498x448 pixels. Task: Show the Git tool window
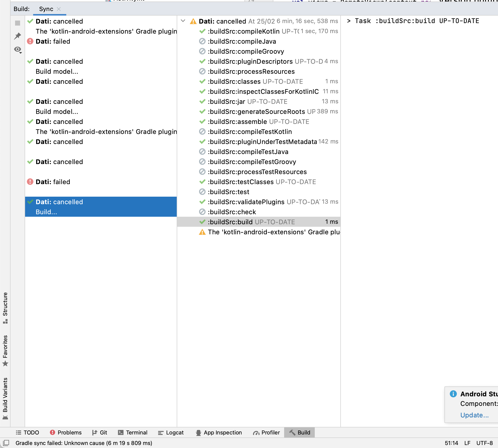point(100,432)
